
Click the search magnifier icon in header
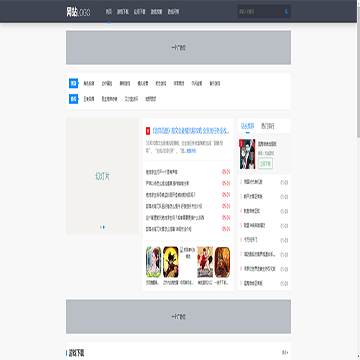click(x=286, y=12)
